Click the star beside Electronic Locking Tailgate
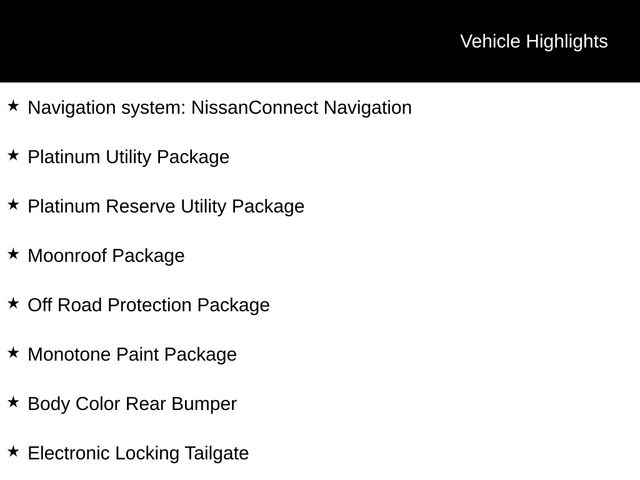Image resolution: width=640 pixels, height=480 pixels. click(x=12, y=452)
